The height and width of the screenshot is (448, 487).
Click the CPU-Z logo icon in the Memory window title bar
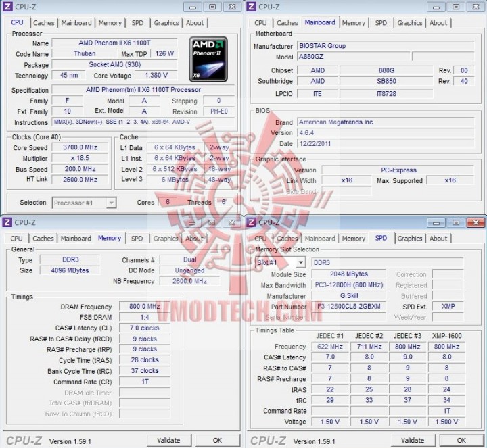7,222
